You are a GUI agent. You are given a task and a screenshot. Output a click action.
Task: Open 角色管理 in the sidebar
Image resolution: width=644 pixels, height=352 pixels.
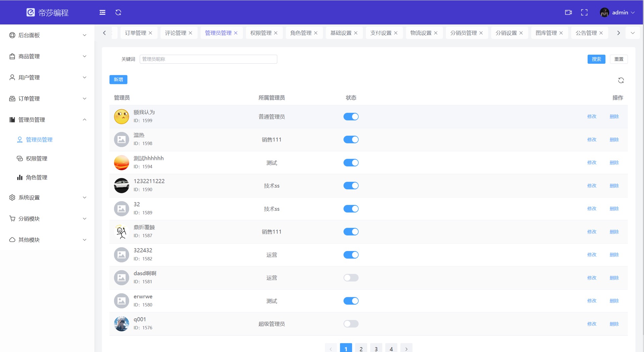pos(37,178)
